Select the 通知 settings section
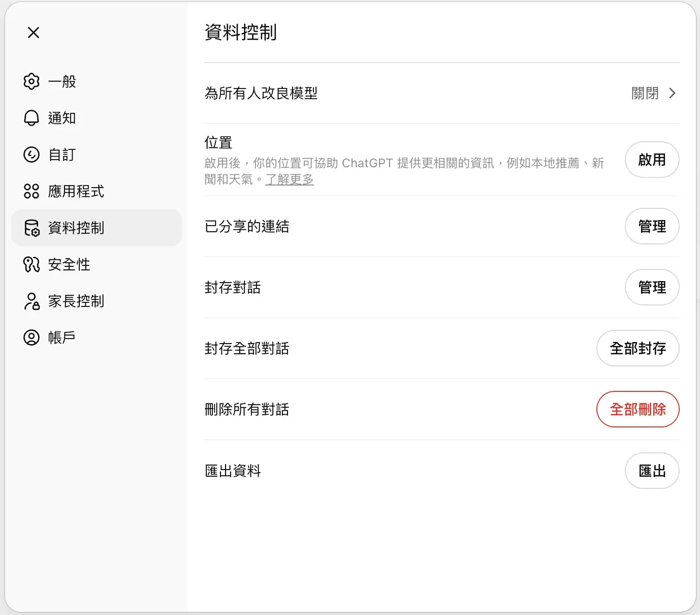Viewport: 700px width, 615px height. click(x=62, y=118)
